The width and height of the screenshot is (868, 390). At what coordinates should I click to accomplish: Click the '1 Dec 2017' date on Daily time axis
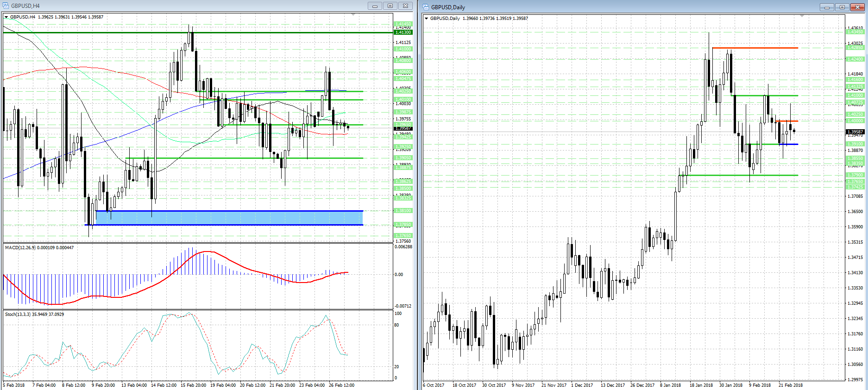pos(582,385)
